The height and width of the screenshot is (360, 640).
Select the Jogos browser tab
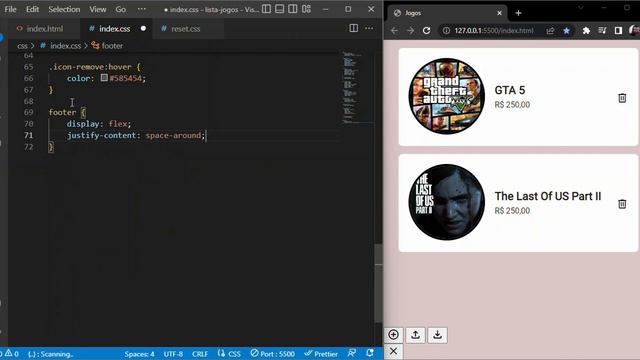pyautogui.click(x=446, y=13)
